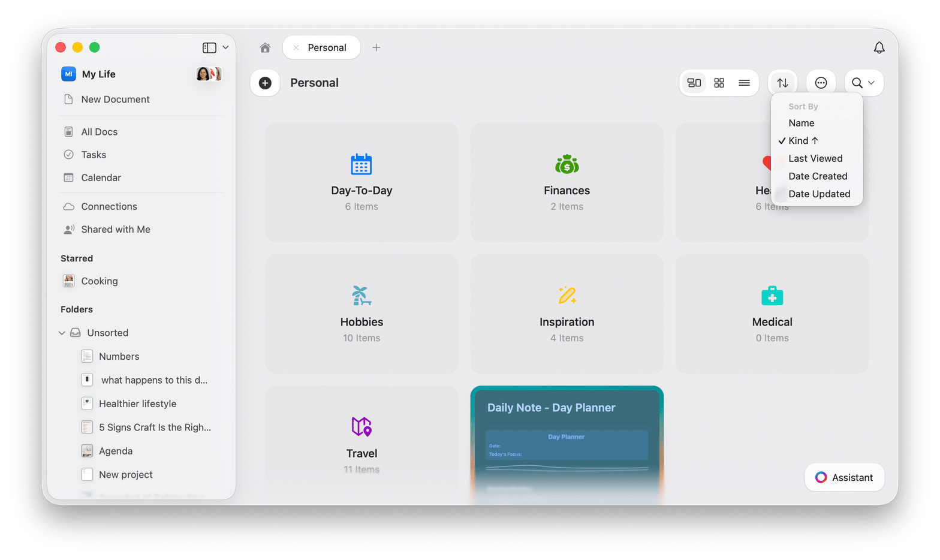The width and height of the screenshot is (940, 560).
Task: Click '0 Items' under Medical
Action: coord(772,338)
